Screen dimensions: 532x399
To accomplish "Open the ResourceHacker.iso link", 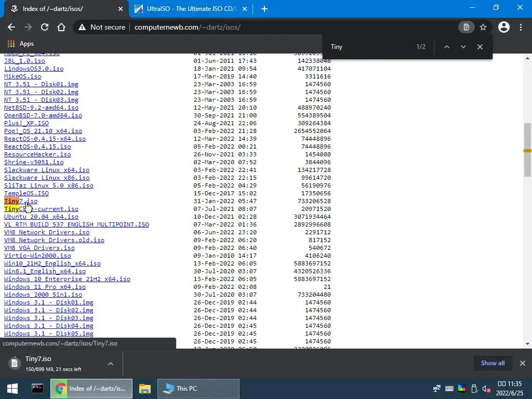I will tap(37, 154).
